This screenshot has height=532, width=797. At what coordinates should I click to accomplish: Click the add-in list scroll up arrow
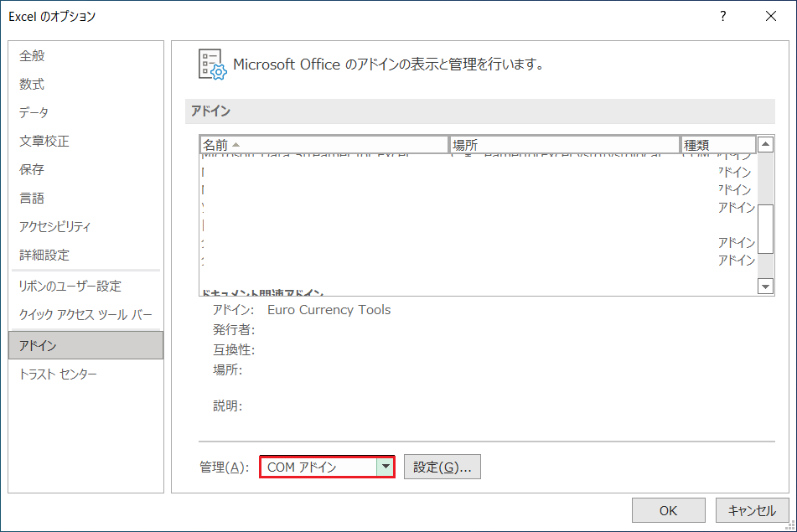click(765, 145)
